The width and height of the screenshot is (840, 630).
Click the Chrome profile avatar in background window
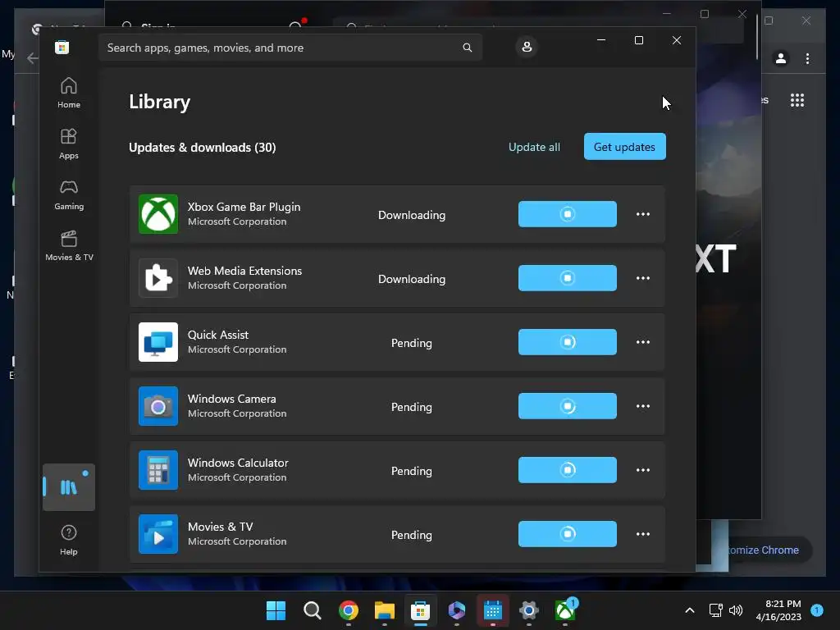pos(781,58)
